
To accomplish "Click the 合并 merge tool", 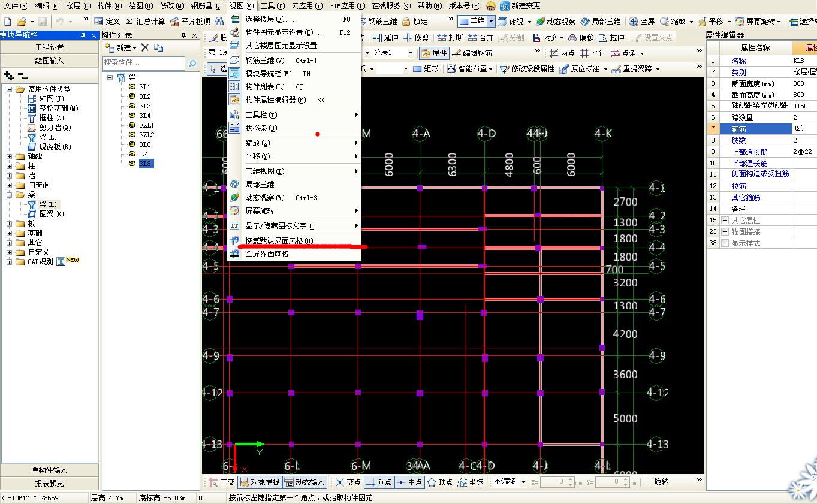I will tap(480, 37).
